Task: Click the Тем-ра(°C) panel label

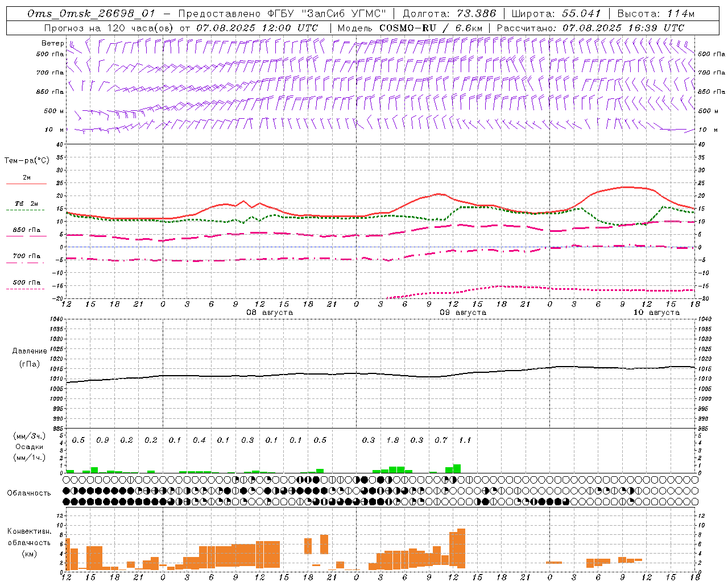Action: click(x=27, y=160)
